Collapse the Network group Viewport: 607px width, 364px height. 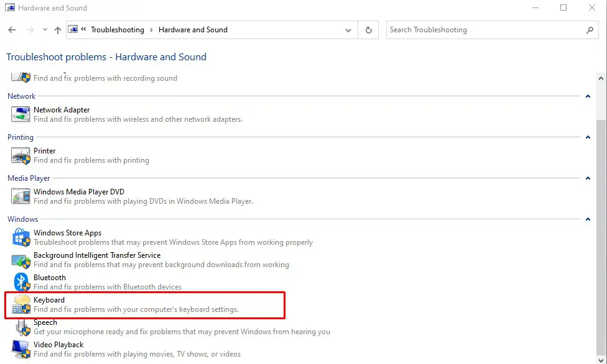[588, 96]
